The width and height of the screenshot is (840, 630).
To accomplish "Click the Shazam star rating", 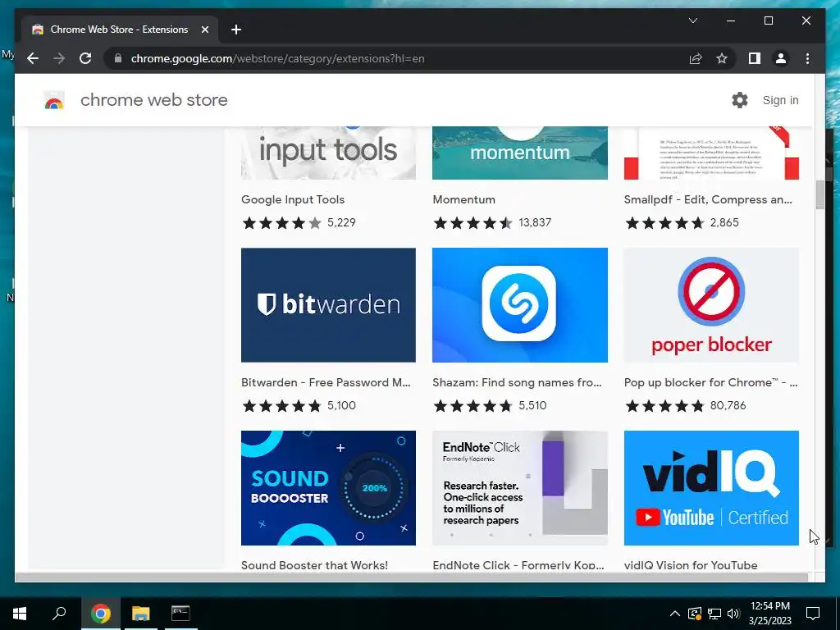I will (473, 405).
